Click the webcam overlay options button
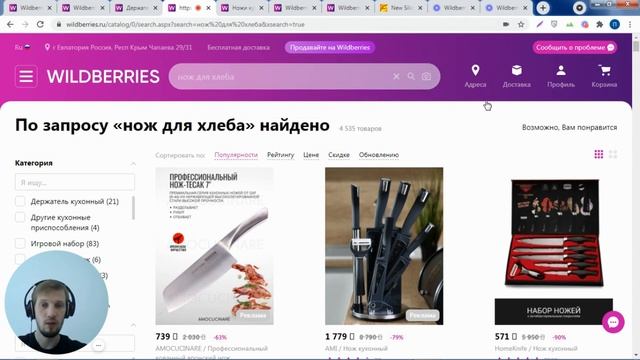This screenshot has width=640, height=360. pos(98,345)
